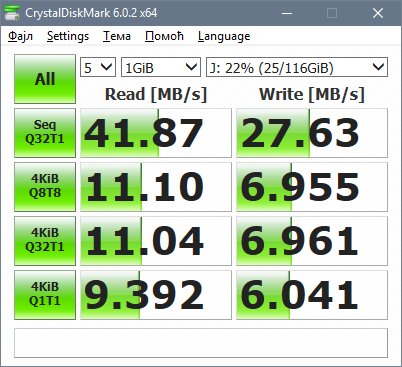This screenshot has height=367, width=402.
Task: Start the 4KiB Q32T1 benchmark
Action: (45, 241)
